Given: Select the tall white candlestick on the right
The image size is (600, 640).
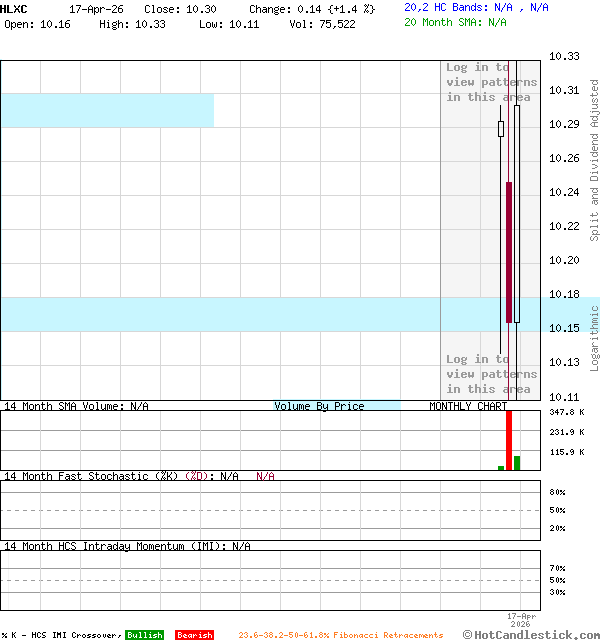Looking at the screenshot, I should (x=517, y=213).
